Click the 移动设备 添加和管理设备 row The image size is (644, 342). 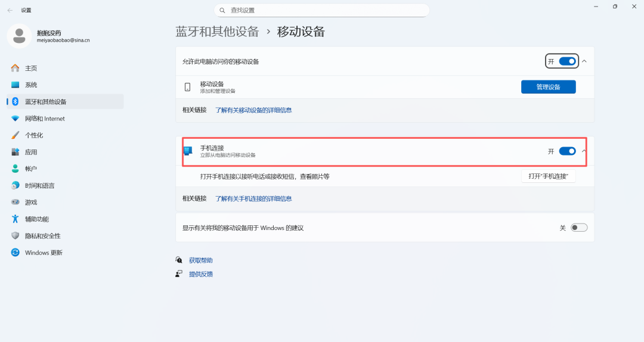coord(385,87)
